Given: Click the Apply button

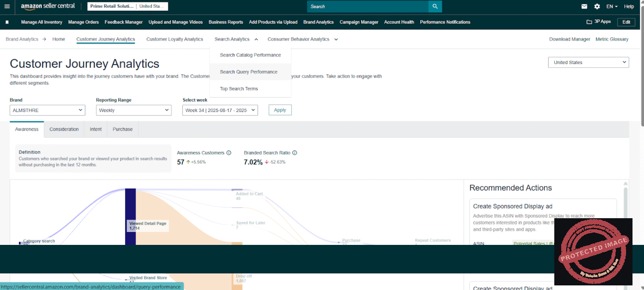Looking at the screenshot, I should click(x=280, y=110).
